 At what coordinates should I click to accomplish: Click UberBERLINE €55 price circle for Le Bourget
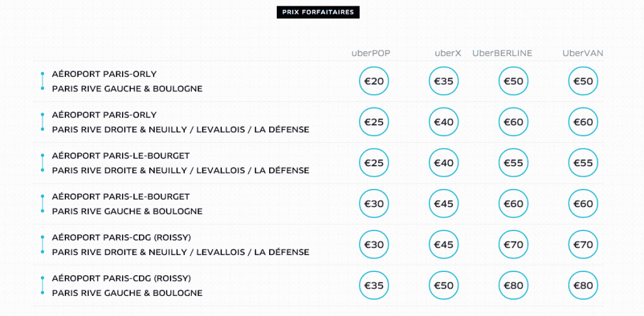[x=514, y=163]
